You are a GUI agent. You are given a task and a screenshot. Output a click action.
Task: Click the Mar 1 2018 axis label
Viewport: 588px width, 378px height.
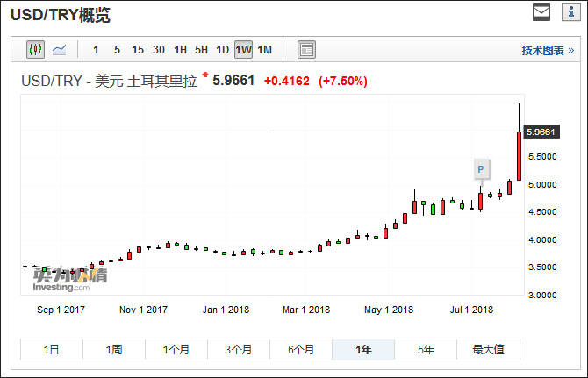click(x=306, y=310)
